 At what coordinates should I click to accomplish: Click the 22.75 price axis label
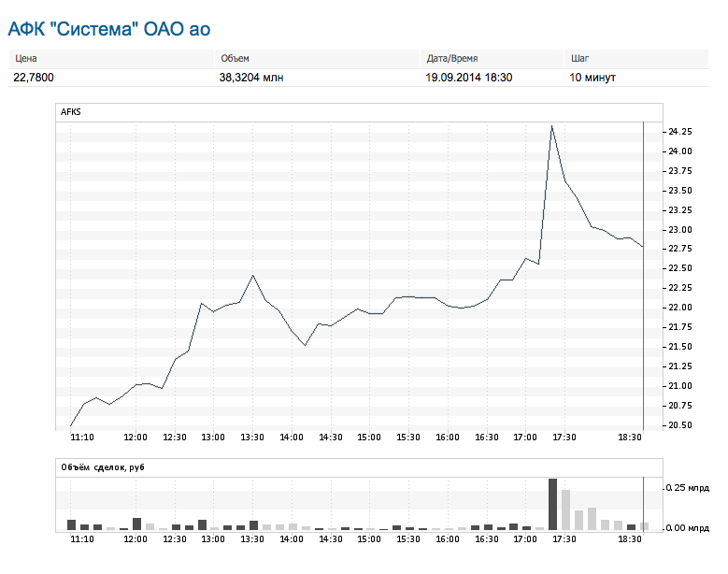(x=679, y=249)
